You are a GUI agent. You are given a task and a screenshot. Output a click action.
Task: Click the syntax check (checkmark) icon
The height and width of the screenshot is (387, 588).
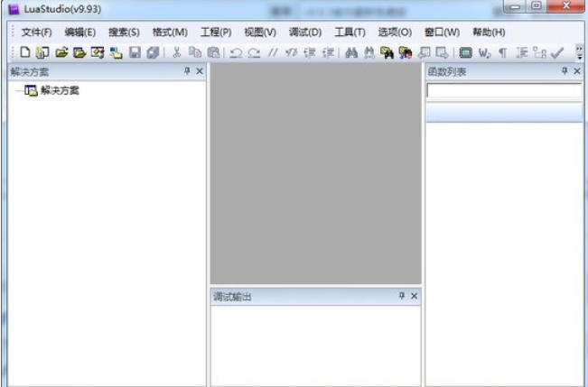(x=557, y=53)
